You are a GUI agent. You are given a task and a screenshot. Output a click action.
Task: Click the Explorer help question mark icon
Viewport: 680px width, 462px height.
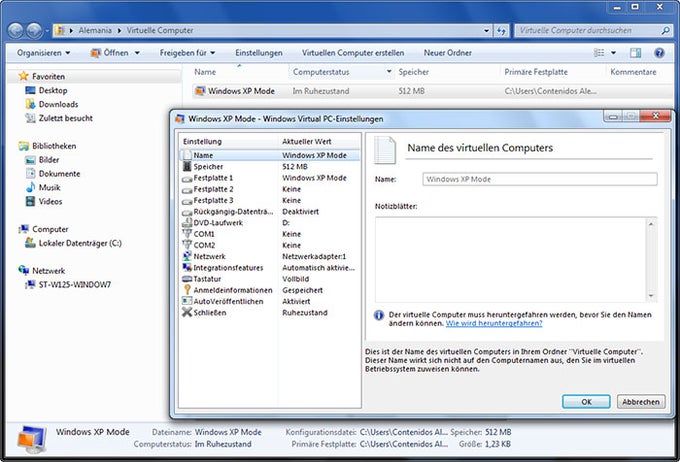click(x=659, y=53)
